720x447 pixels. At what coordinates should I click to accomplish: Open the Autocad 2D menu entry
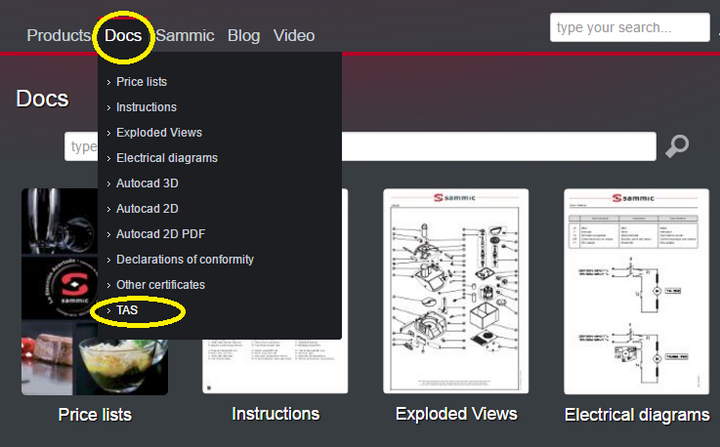[147, 209]
